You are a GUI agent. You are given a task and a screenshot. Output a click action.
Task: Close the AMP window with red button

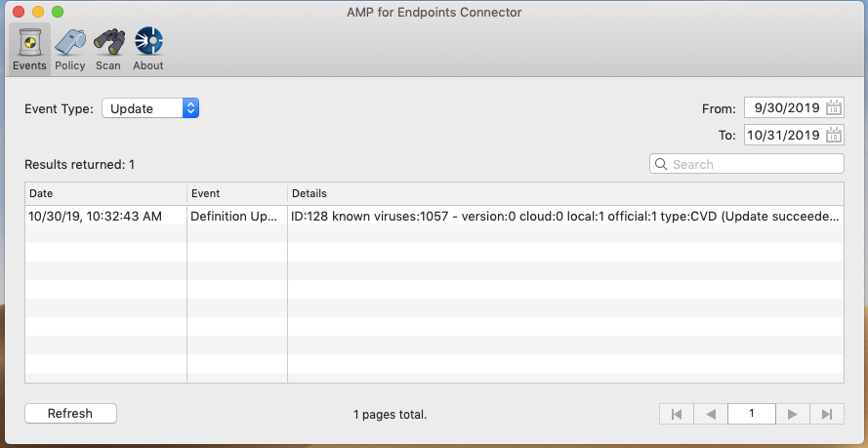point(19,12)
